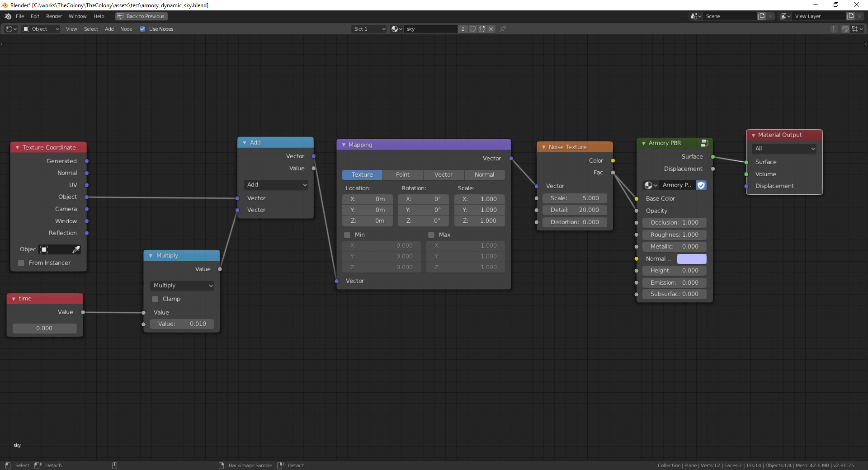
Task: Pin the material datablock
Action: tap(503, 28)
